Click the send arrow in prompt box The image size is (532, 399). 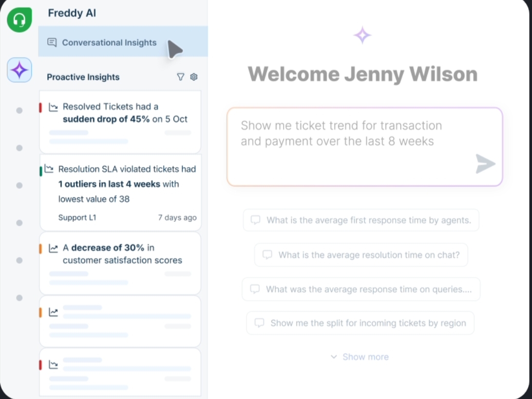tap(485, 164)
